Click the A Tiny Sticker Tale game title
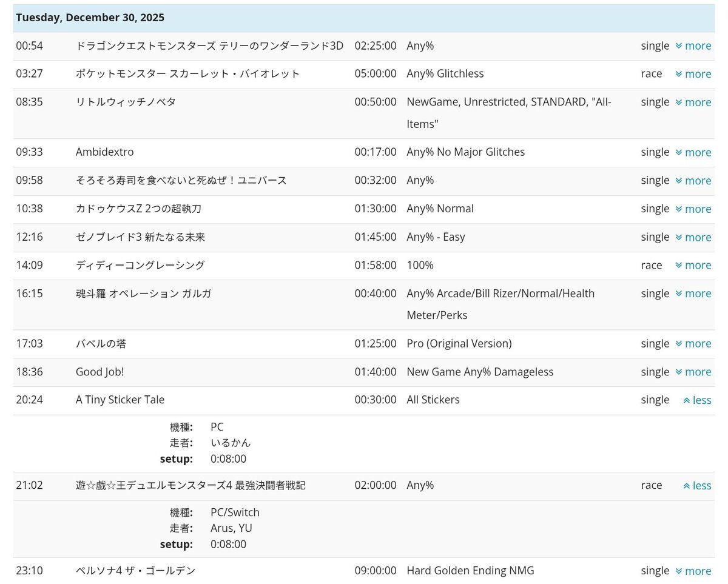The image size is (728, 584). point(120,400)
